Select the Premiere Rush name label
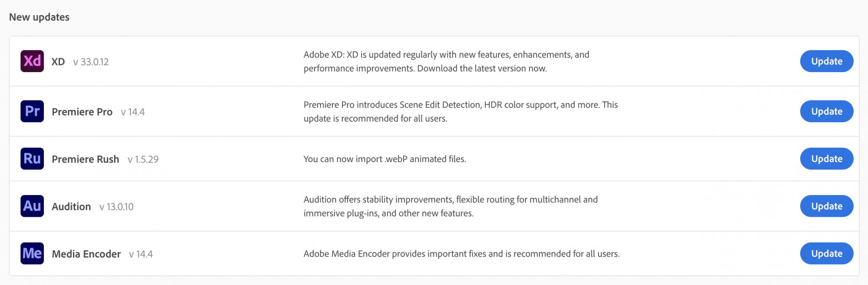Screen dimensions: 868x285 click(85, 159)
